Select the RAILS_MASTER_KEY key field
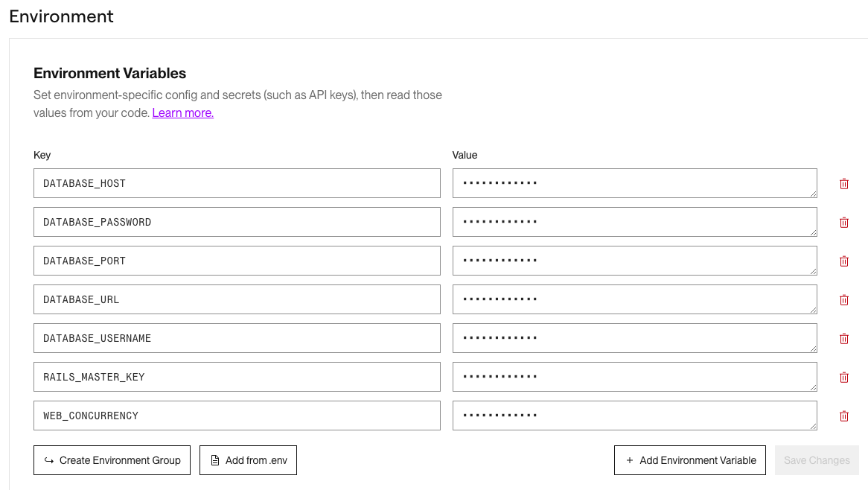 237,377
